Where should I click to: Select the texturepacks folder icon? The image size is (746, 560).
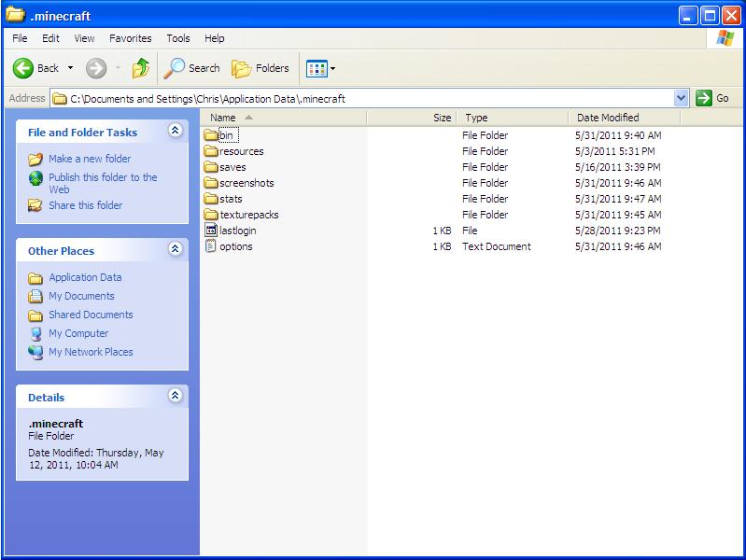click(x=211, y=215)
